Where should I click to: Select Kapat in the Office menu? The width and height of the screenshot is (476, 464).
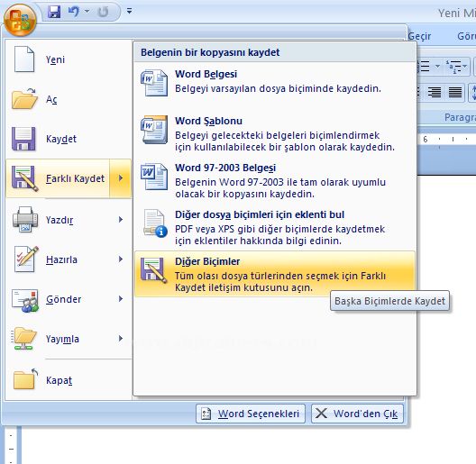[x=69, y=380]
